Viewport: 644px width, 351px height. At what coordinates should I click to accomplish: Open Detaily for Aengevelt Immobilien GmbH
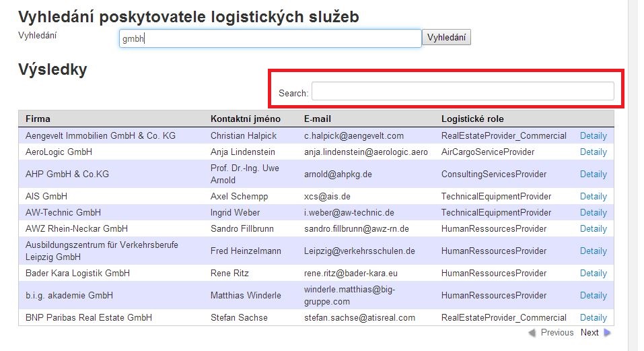pyautogui.click(x=593, y=135)
